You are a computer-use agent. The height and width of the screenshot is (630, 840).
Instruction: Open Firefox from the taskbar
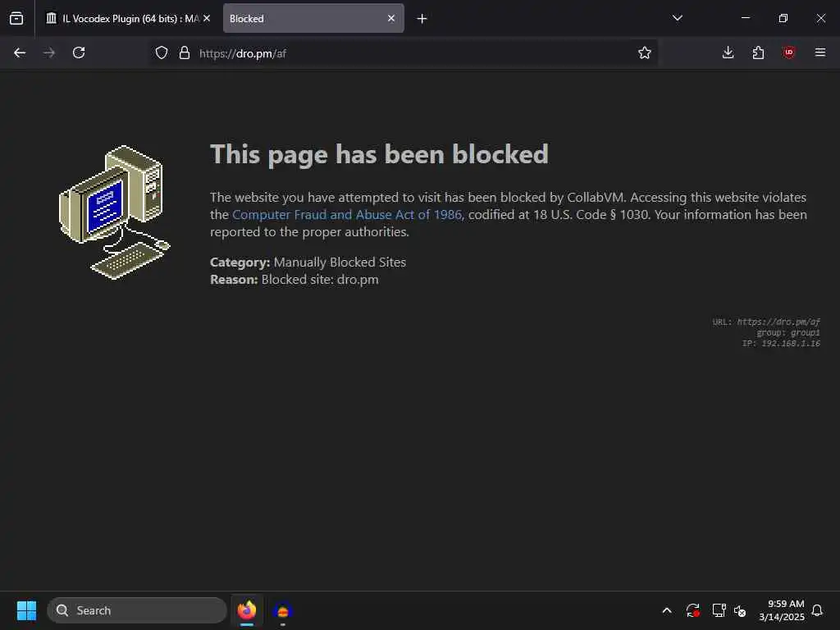pyautogui.click(x=246, y=610)
